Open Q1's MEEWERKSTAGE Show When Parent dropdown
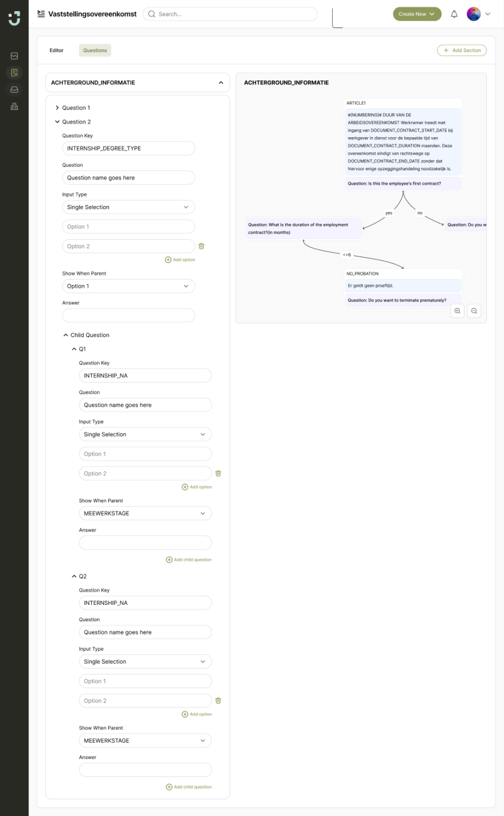This screenshot has height=816, width=504. (146, 514)
